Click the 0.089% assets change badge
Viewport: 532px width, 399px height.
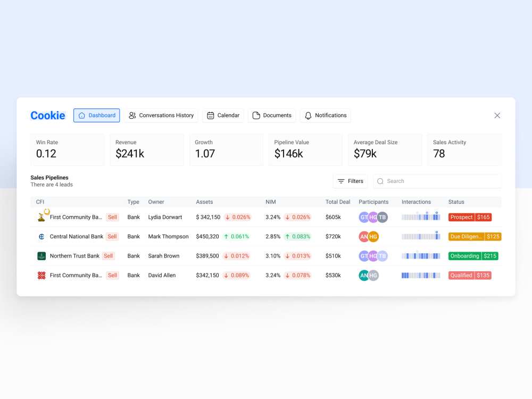pyautogui.click(x=236, y=275)
